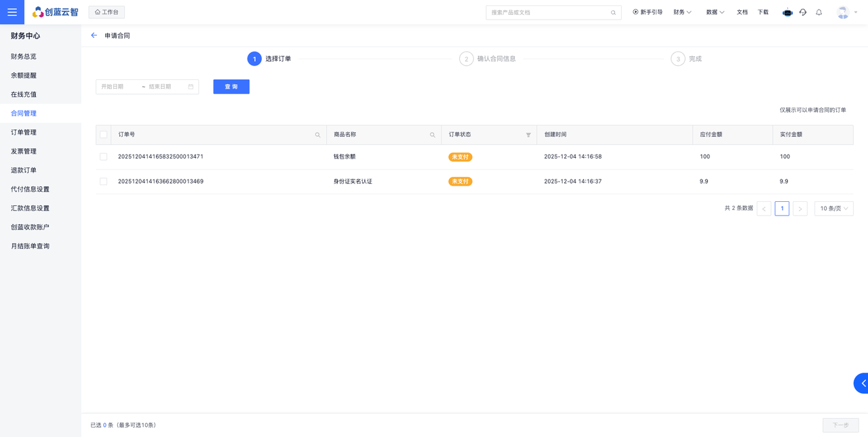Expand the blue floating side panel arrow
Image resolution: width=868 pixels, height=437 pixels.
(862, 383)
